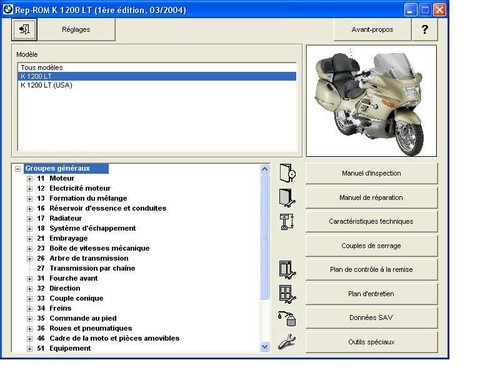Click the maintenance schedule grid icon
Screen dimensions: 500x375
(x=287, y=294)
